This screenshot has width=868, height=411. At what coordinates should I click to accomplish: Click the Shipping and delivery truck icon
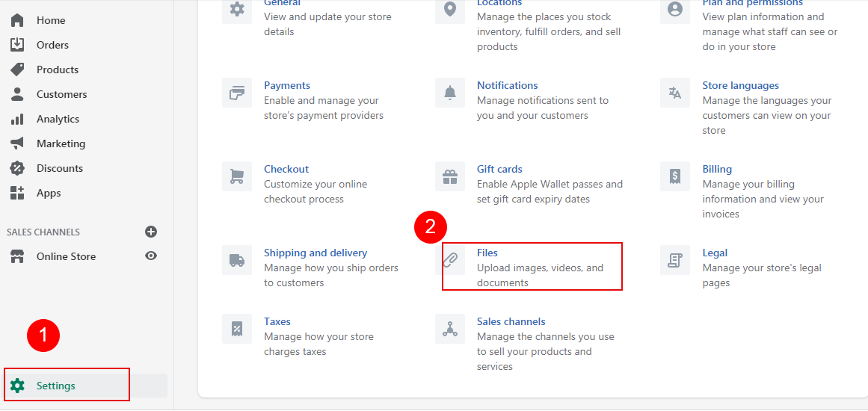pyautogui.click(x=237, y=261)
